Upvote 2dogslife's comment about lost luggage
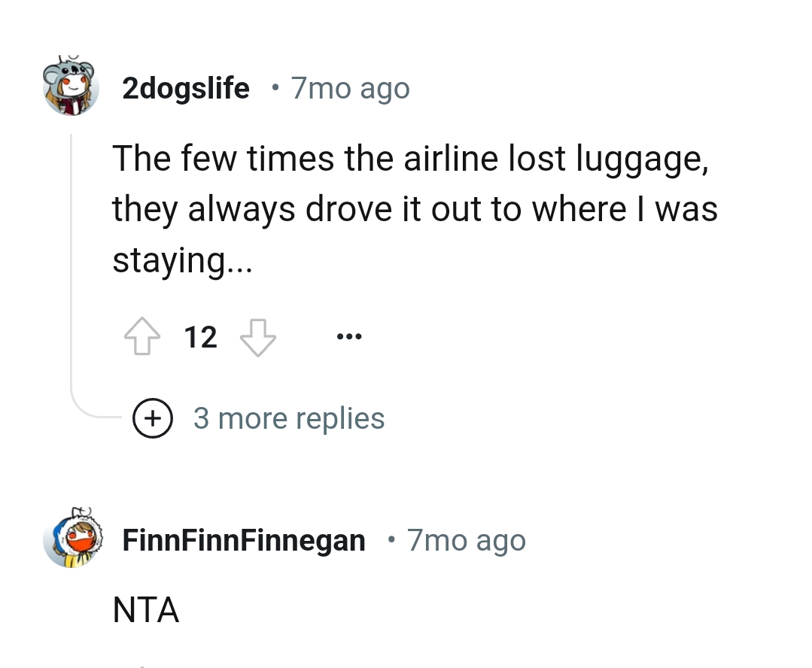Image resolution: width=812 pixels, height=668 pixels. click(x=143, y=336)
